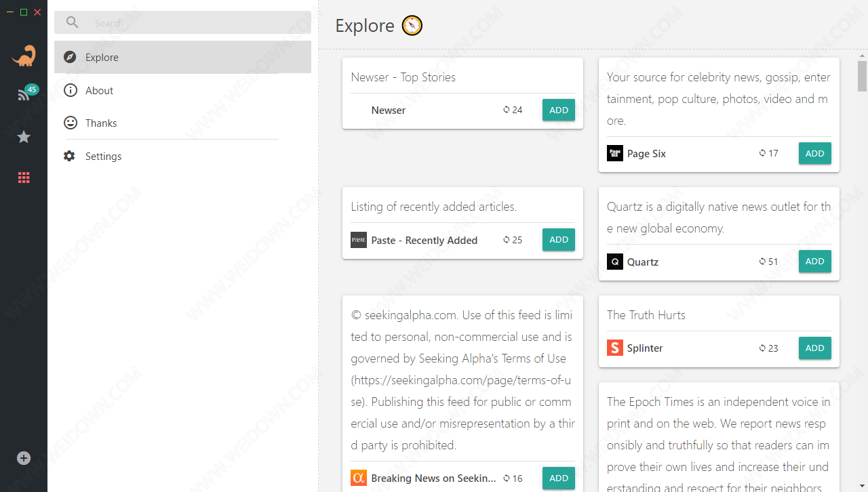Click the gear icon beside Settings

coord(69,156)
